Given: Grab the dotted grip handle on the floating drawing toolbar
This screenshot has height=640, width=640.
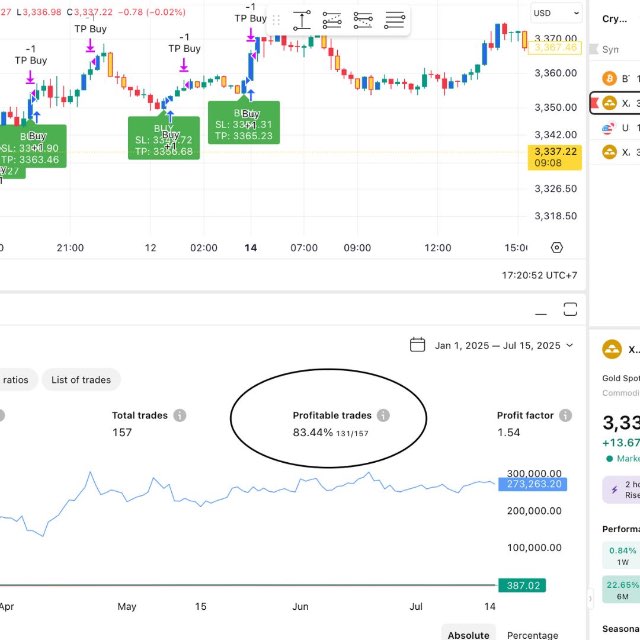Looking at the screenshot, I should (x=276, y=20).
